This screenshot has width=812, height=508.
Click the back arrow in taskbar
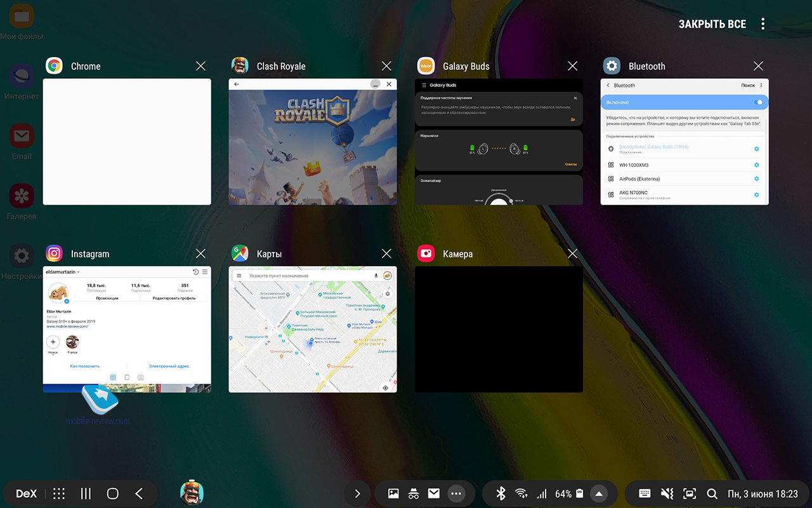click(x=139, y=493)
